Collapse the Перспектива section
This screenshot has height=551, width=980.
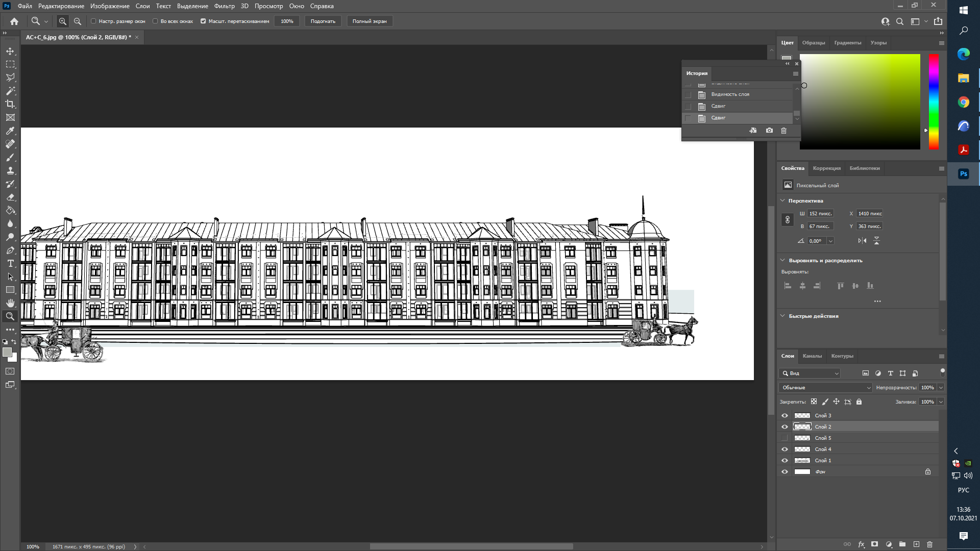(782, 201)
